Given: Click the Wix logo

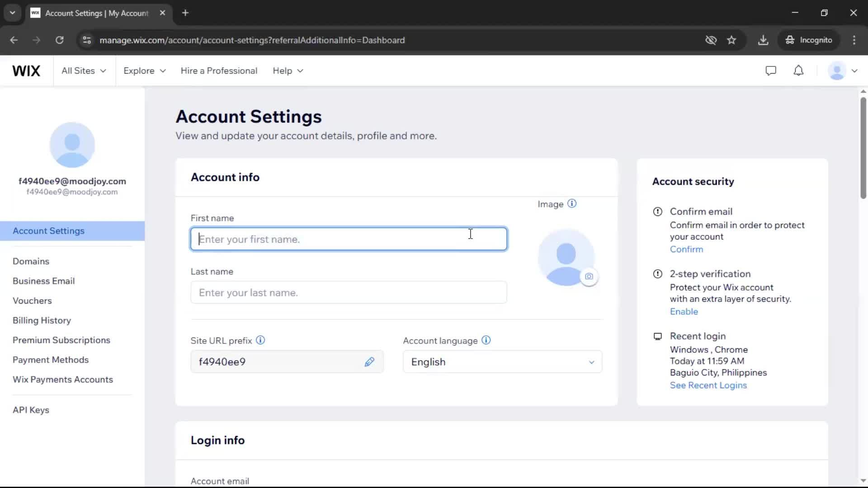Looking at the screenshot, I should coord(26,71).
